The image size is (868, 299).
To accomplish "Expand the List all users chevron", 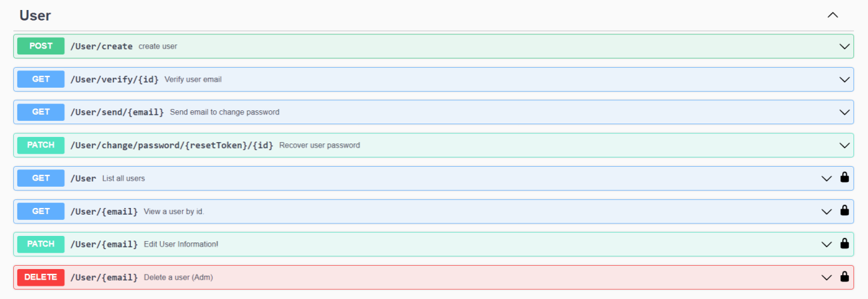I will click(x=827, y=178).
